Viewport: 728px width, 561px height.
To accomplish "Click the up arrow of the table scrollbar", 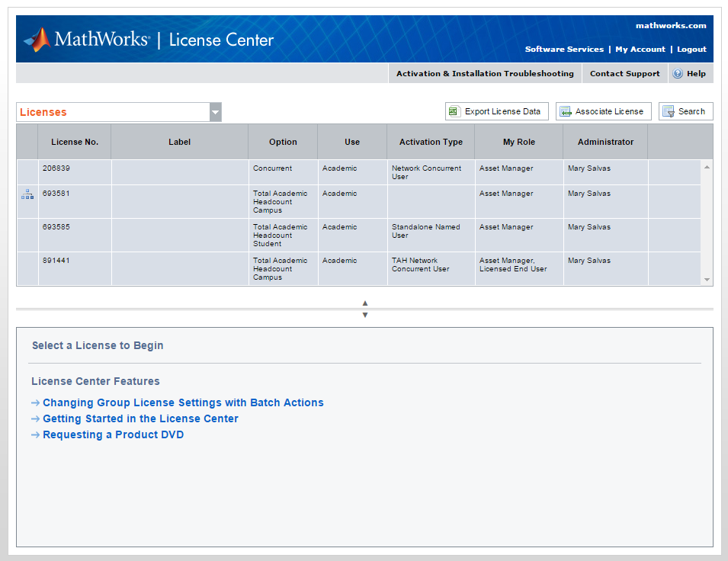I will pyautogui.click(x=707, y=167).
